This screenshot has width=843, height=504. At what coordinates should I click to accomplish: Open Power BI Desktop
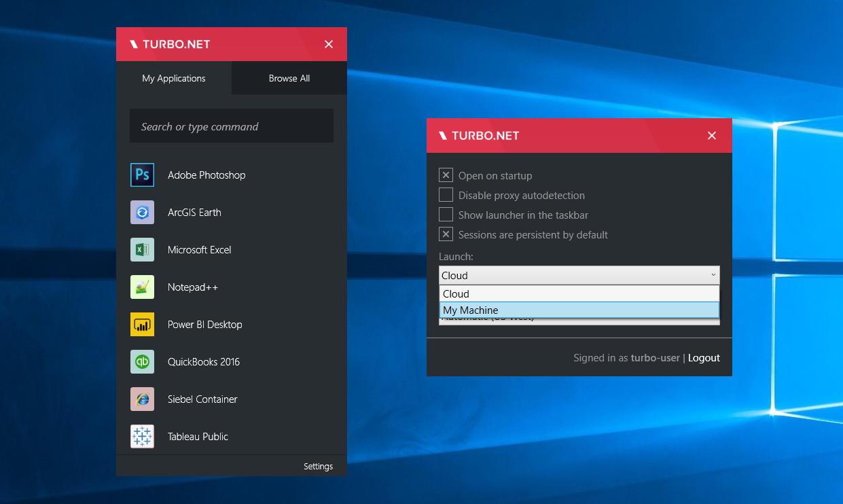coord(204,324)
